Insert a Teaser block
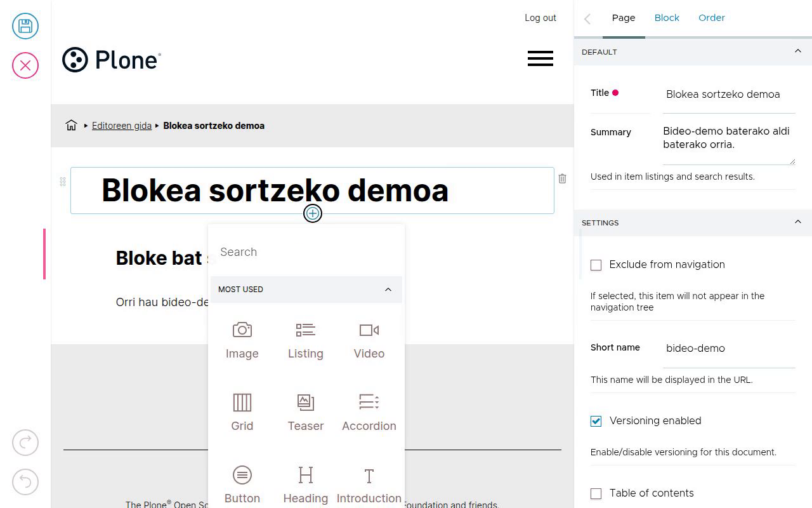This screenshot has width=812, height=508. [306, 413]
